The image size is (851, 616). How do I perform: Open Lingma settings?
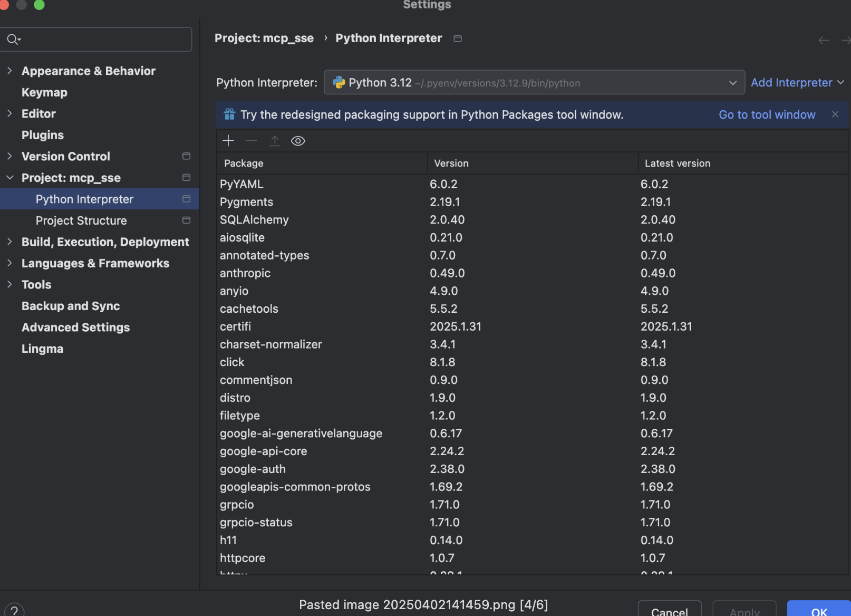click(42, 349)
